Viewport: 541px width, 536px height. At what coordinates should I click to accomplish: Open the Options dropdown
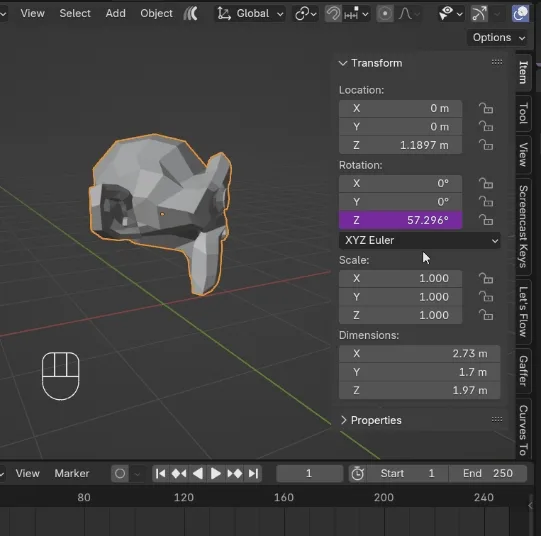(498, 37)
